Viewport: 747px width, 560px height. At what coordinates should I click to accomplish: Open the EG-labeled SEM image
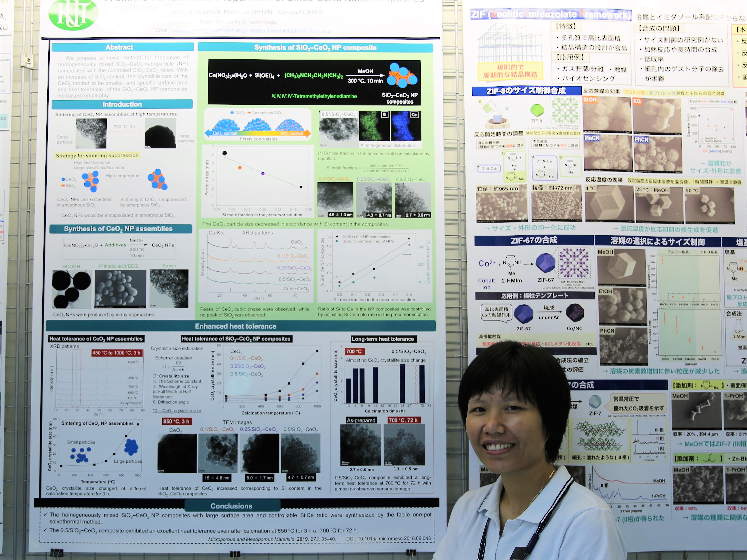[x=657, y=116]
